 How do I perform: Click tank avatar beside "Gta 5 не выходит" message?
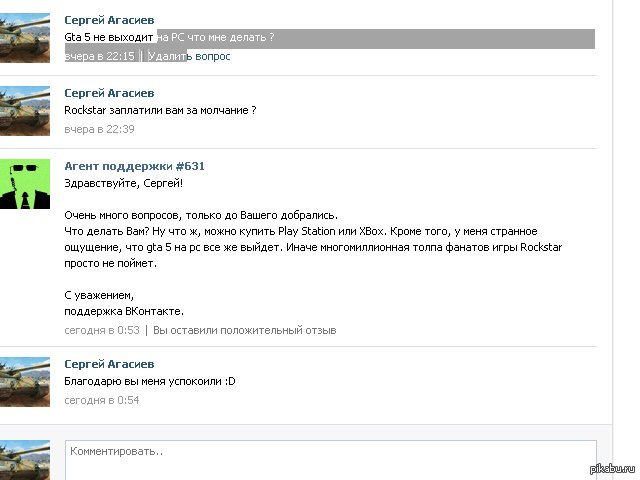pos(25,38)
